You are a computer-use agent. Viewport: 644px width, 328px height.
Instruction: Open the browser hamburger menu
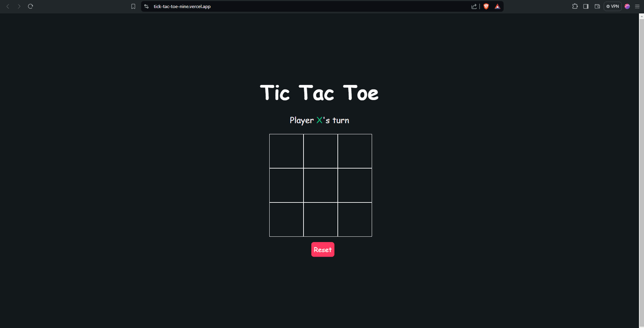[637, 6]
